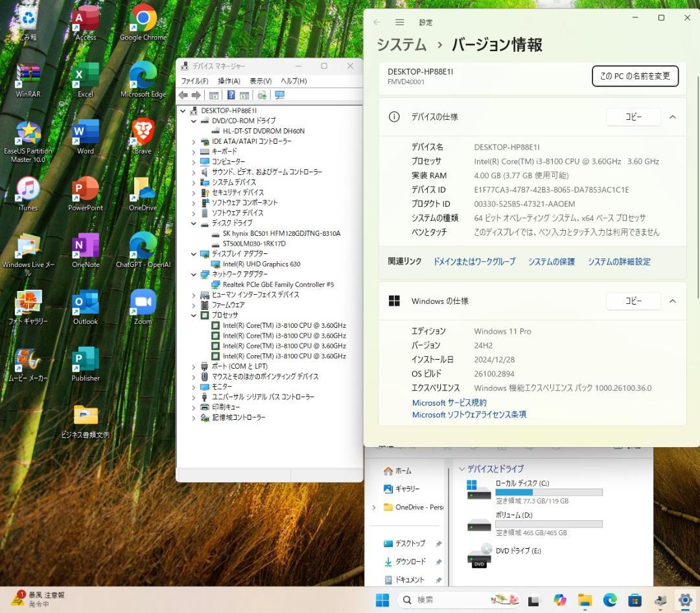Open Microsoft Store from the taskbar
This screenshot has width=700, height=613.
[x=635, y=600]
